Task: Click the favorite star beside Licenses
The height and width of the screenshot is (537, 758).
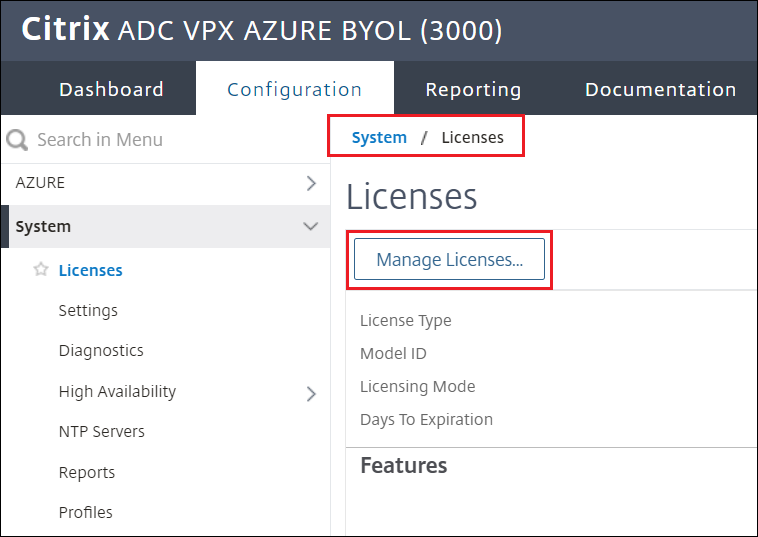Action: point(41,270)
